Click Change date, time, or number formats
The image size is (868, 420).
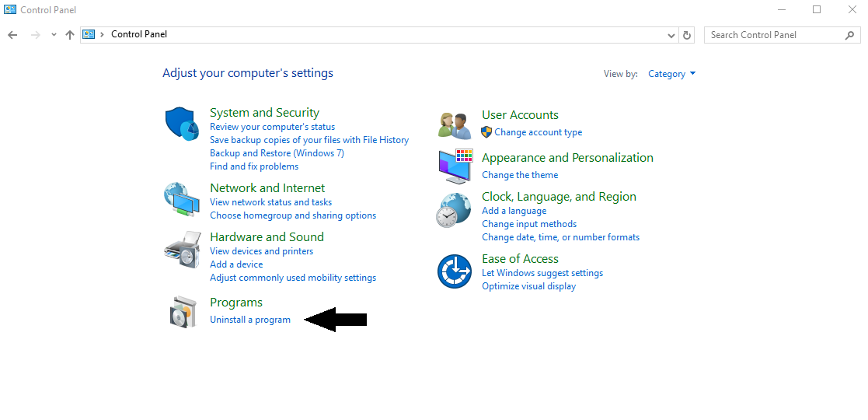tap(560, 237)
